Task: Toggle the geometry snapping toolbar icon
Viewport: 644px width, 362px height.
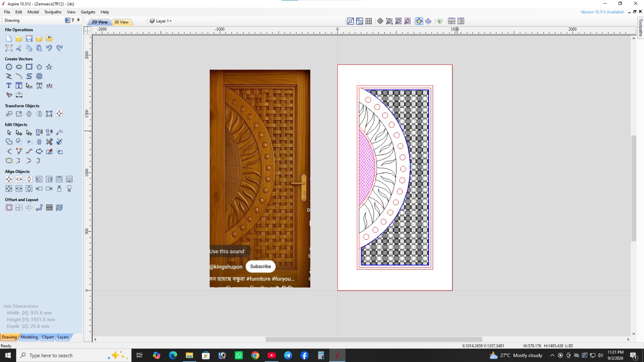Action: coord(359,21)
